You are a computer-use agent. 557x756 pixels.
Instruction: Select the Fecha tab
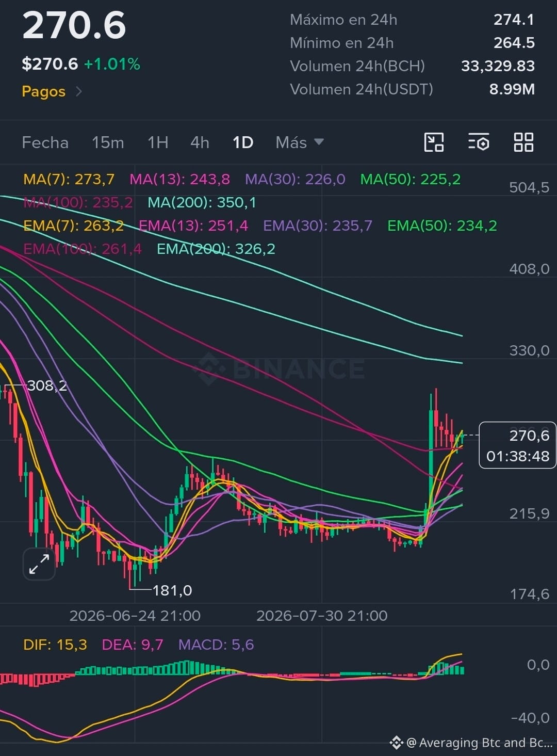point(45,142)
